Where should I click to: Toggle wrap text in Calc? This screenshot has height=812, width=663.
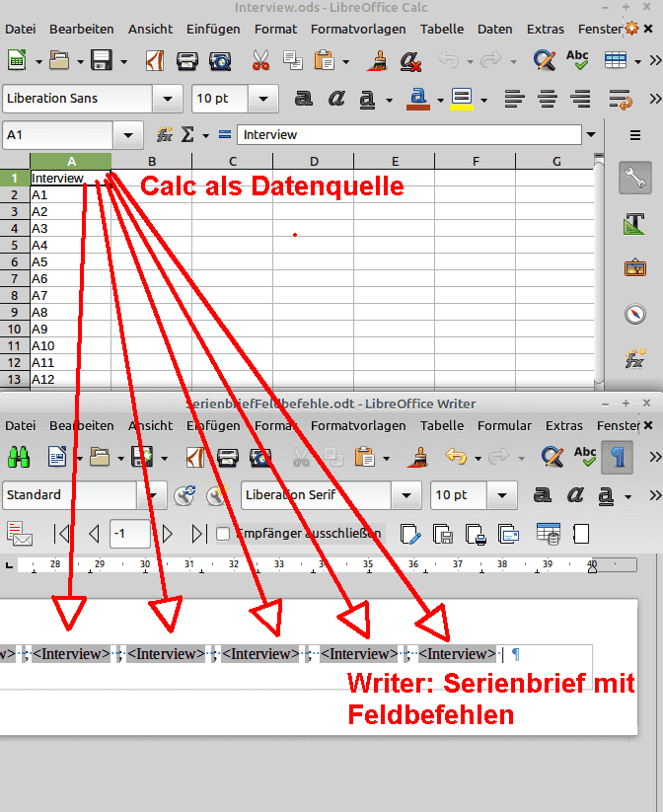pyautogui.click(x=620, y=99)
